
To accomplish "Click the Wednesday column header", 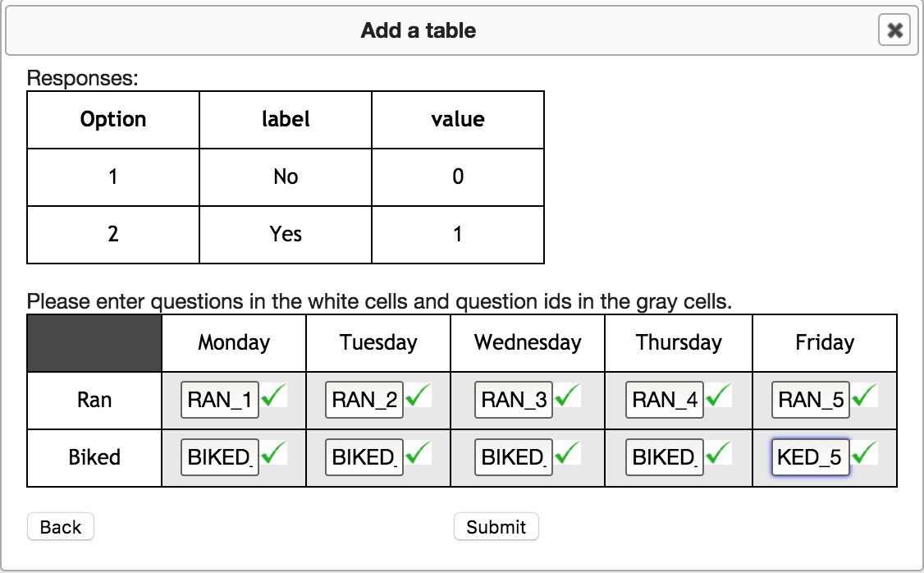I will click(x=527, y=342).
